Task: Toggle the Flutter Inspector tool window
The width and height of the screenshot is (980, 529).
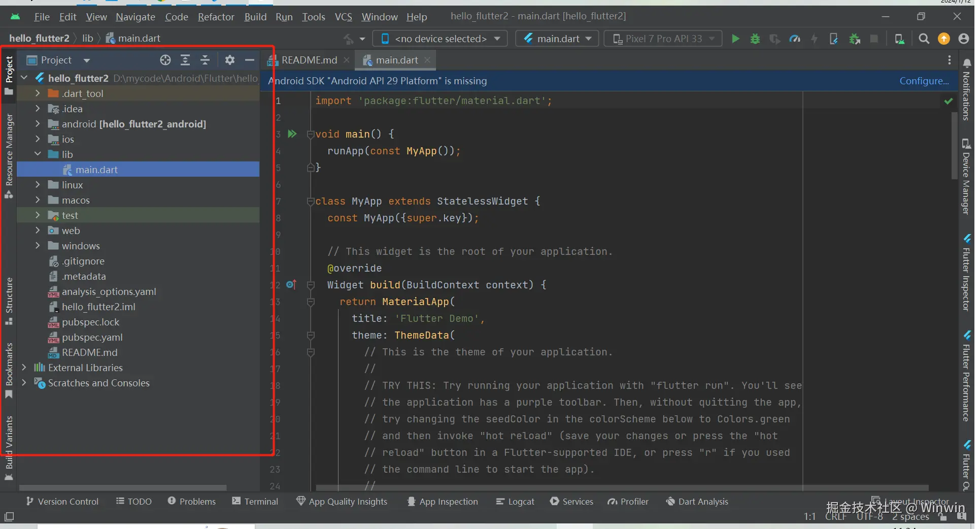Action: tap(966, 274)
